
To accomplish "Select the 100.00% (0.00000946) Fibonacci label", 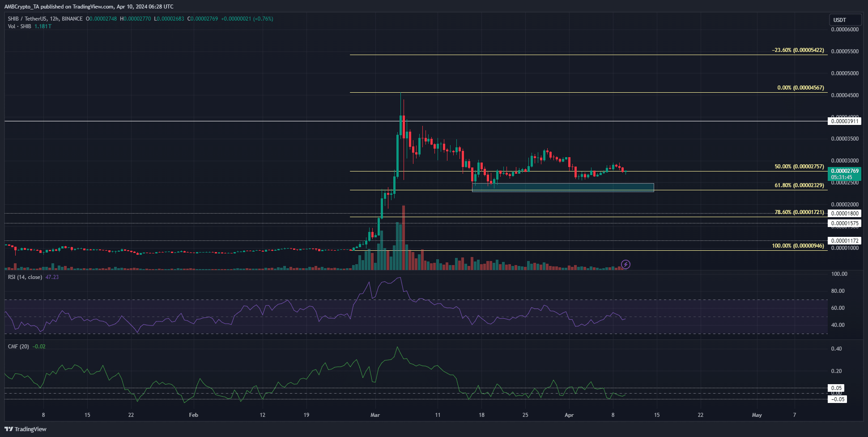I will click(798, 246).
